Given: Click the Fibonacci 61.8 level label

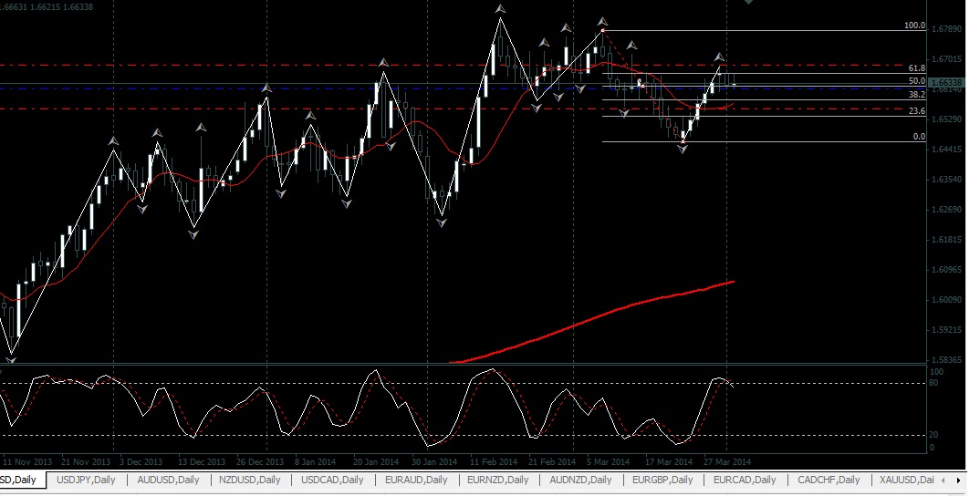Looking at the screenshot, I should tap(916, 68).
